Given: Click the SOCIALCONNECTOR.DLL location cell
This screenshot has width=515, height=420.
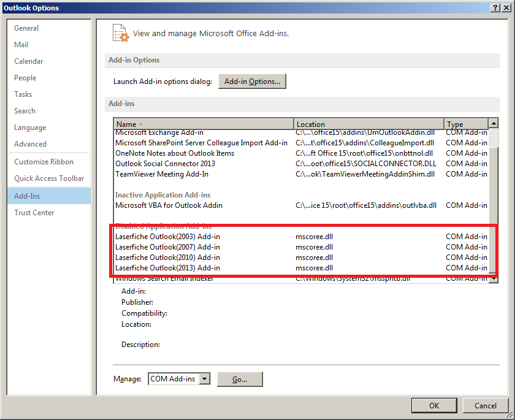Looking at the screenshot, I should 366,164.
